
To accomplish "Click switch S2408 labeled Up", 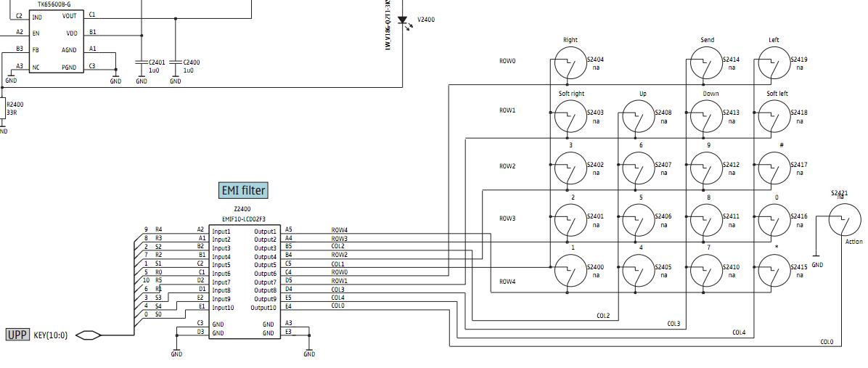I will (x=638, y=116).
